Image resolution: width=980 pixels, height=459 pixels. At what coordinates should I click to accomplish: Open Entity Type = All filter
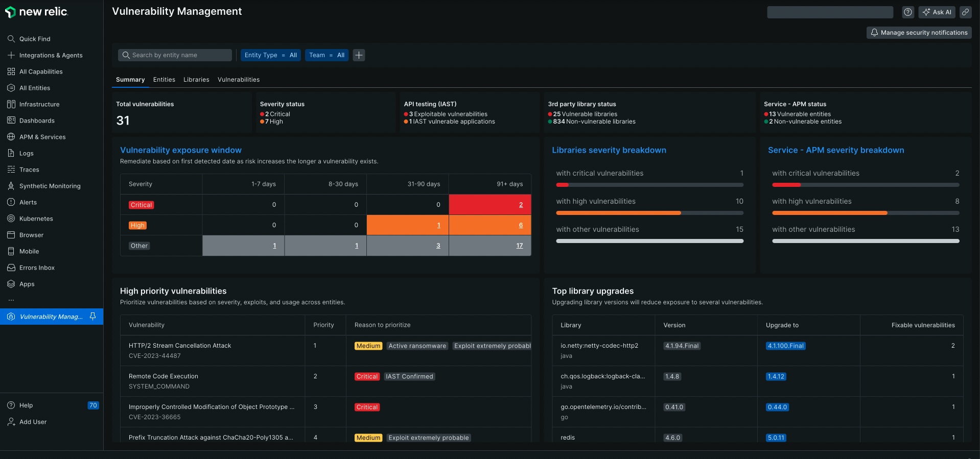pyautogui.click(x=270, y=55)
